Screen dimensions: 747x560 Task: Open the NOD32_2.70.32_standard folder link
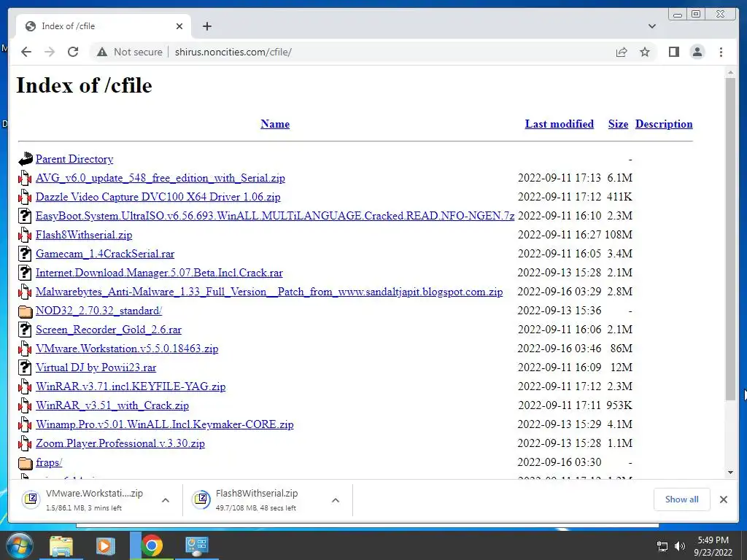tap(98, 311)
